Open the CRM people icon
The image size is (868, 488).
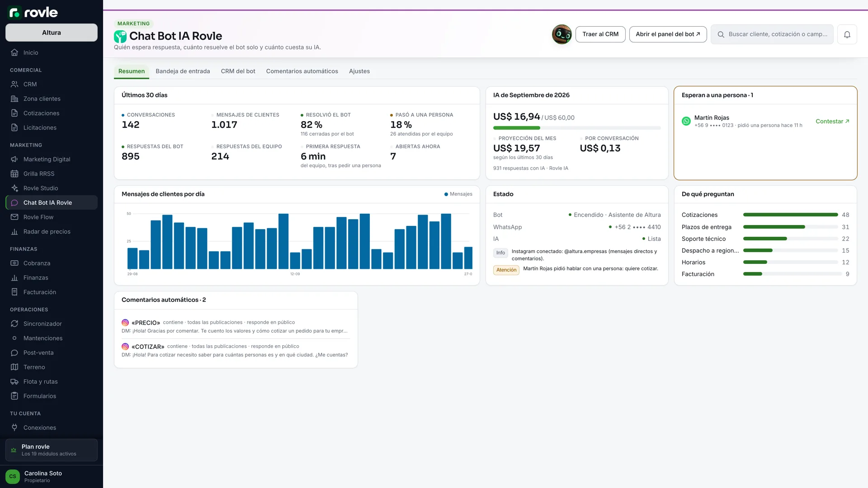pyautogui.click(x=14, y=84)
